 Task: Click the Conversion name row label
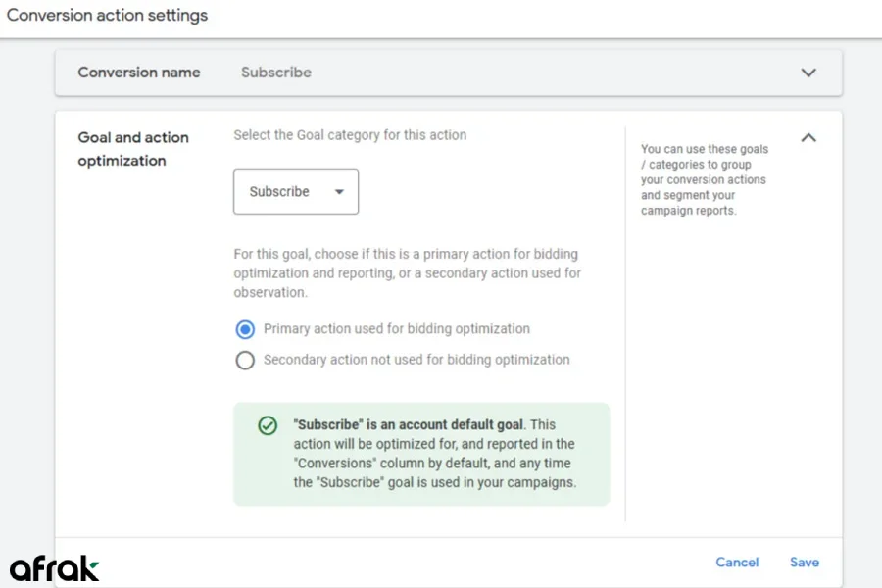click(x=139, y=73)
